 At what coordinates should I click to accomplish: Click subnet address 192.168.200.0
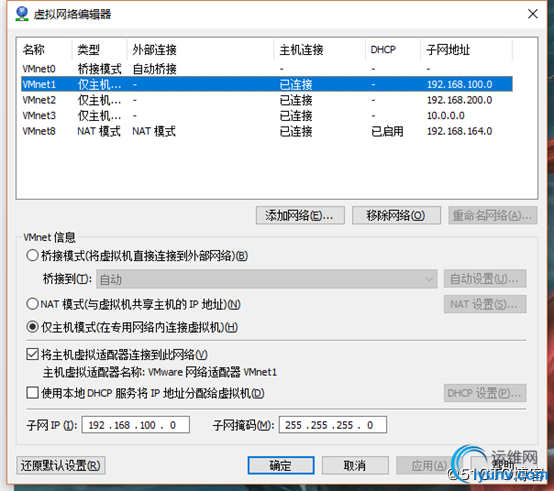coord(459,100)
